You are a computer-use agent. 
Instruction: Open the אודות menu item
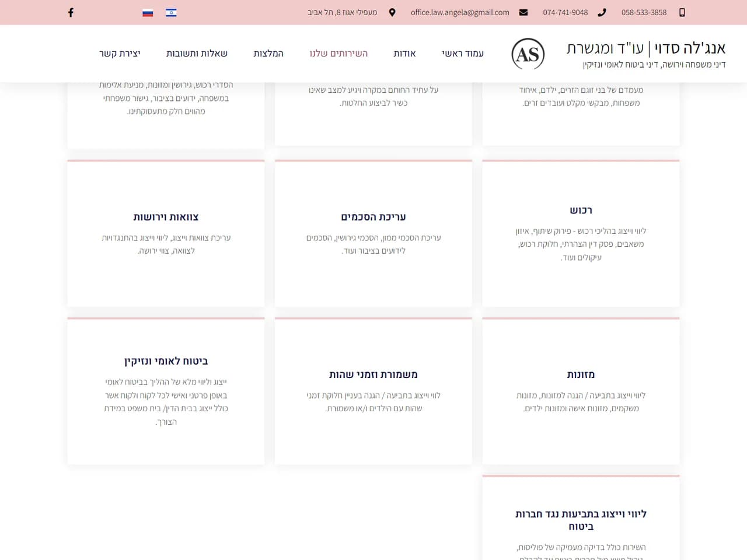point(404,54)
